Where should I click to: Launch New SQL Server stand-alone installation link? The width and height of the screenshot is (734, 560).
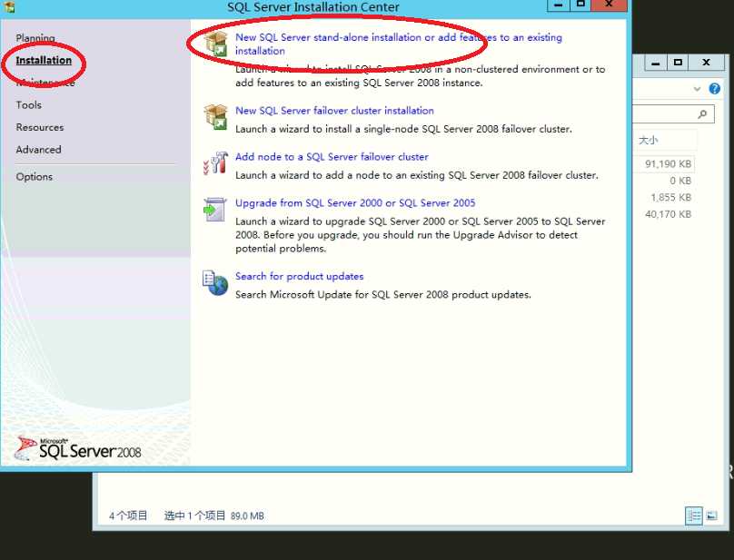click(x=399, y=44)
